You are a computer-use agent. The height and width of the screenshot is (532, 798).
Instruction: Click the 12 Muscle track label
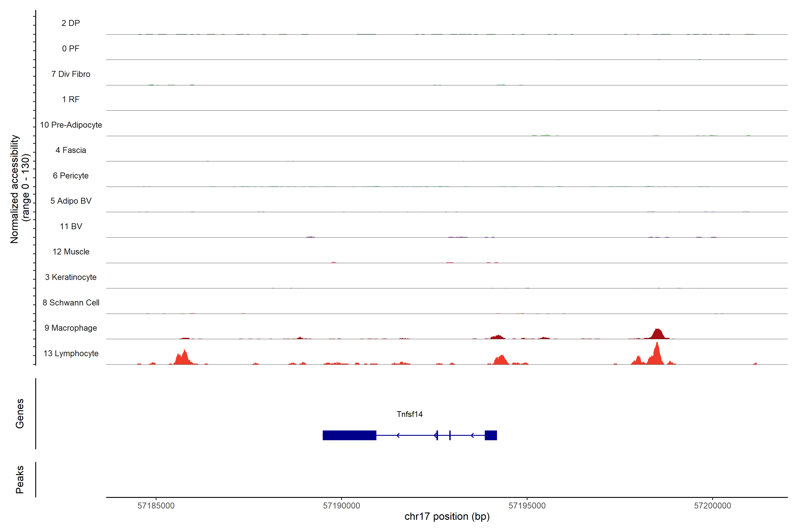pos(71,252)
